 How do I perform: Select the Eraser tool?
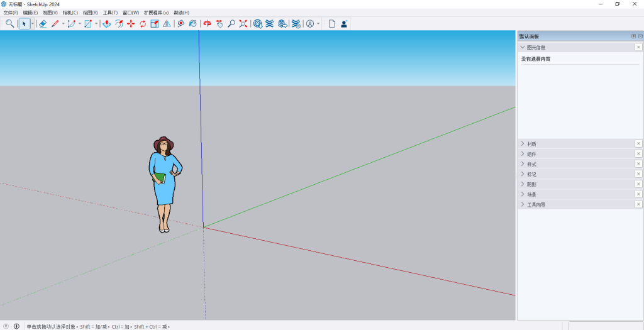tap(43, 24)
